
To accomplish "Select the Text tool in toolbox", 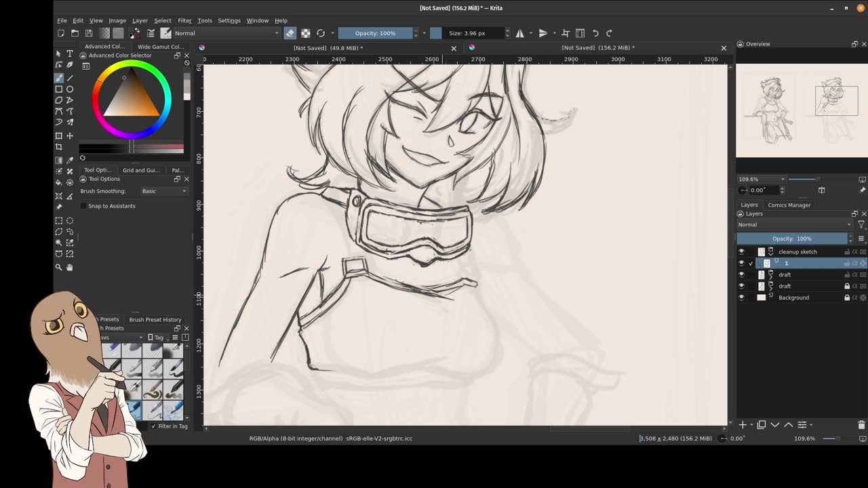I will (70, 54).
